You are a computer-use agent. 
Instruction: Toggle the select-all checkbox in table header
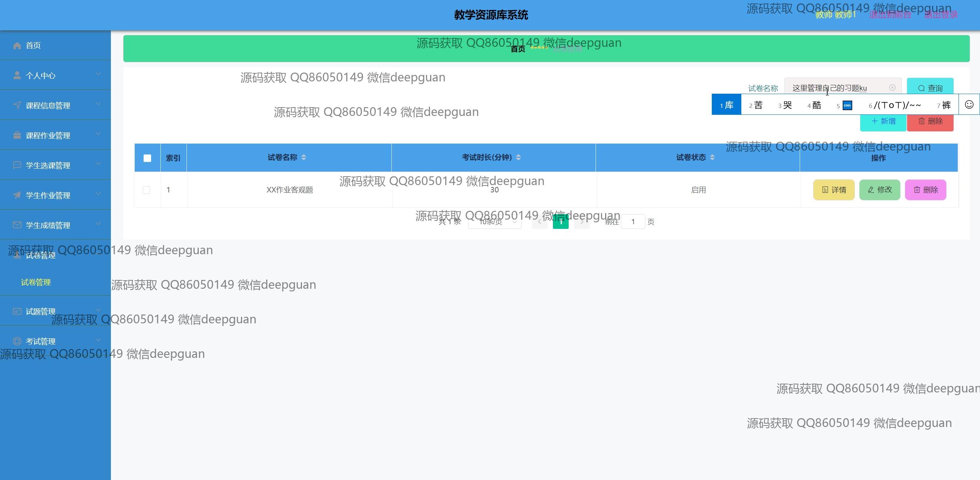(x=147, y=157)
